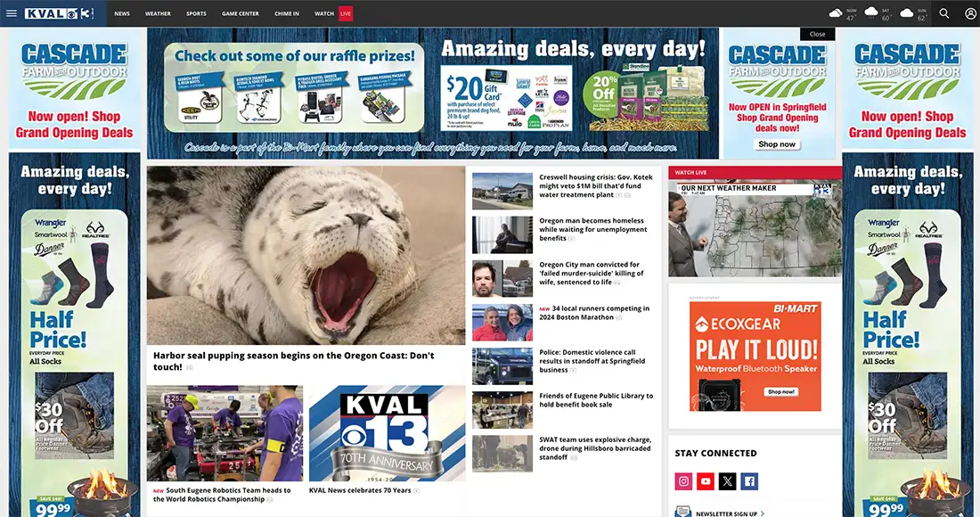
Task: Play the Watch Live weather video
Action: (x=755, y=229)
